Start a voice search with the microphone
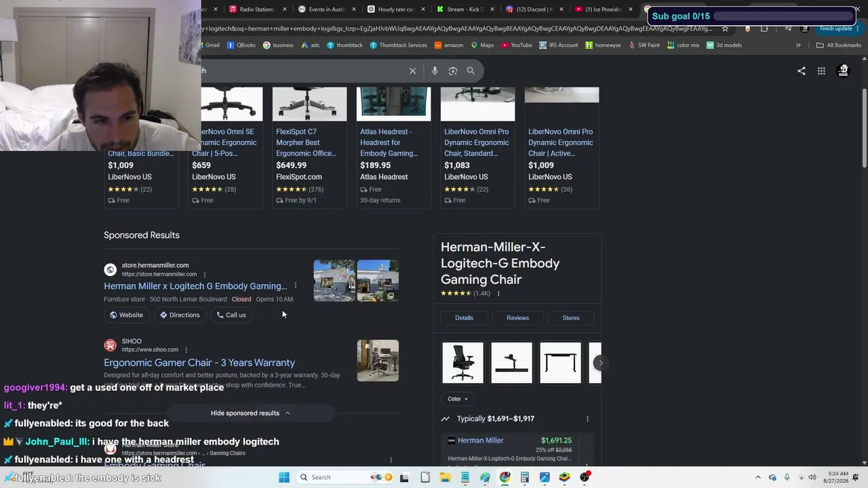The height and width of the screenshot is (488, 868). pyautogui.click(x=435, y=70)
